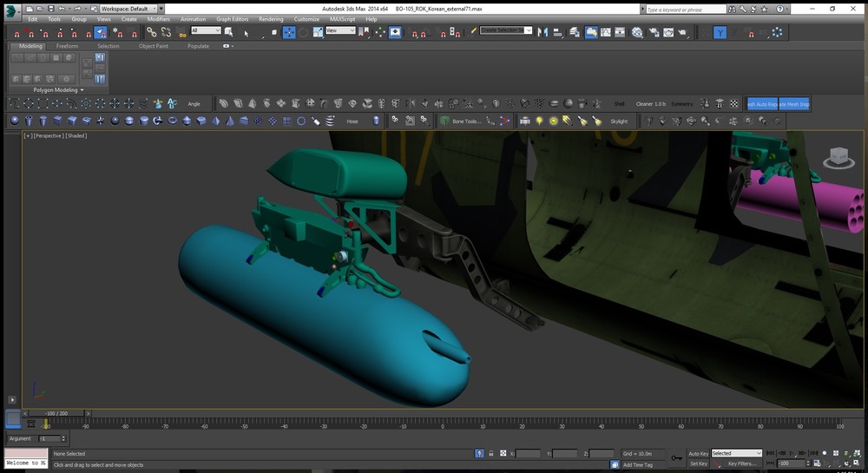Click the Select and Link chain icon
Screen dimensions: 868x473
151,32
